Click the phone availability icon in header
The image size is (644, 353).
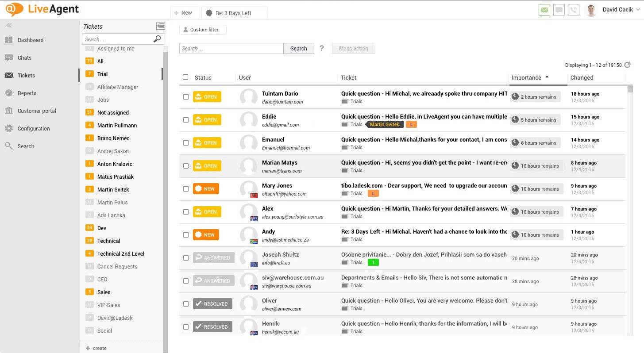(x=574, y=10)
